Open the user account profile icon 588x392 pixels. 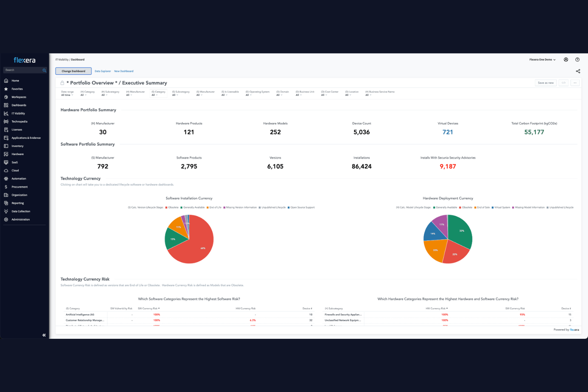tap(566, 60)
